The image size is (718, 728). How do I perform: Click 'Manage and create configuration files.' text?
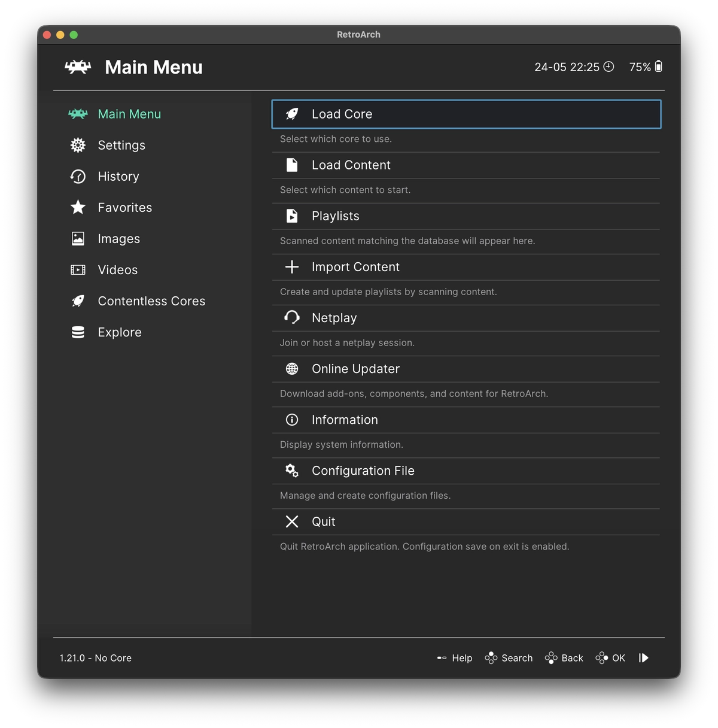365,495
